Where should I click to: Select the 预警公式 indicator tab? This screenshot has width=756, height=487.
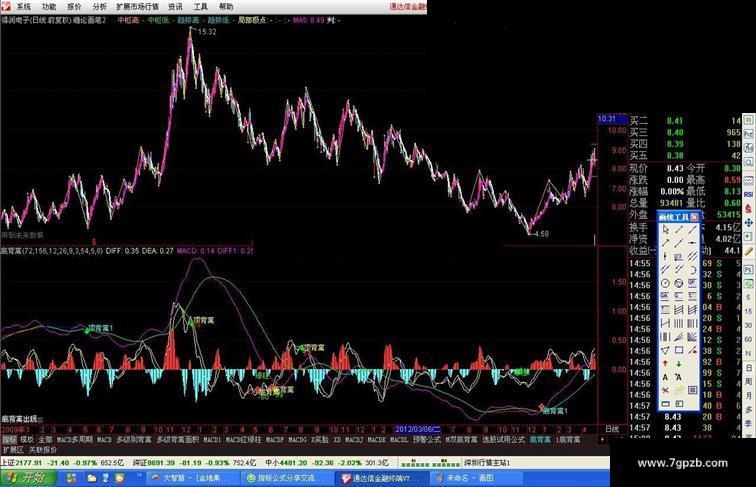pyautogui.click(x=427, y=440)
